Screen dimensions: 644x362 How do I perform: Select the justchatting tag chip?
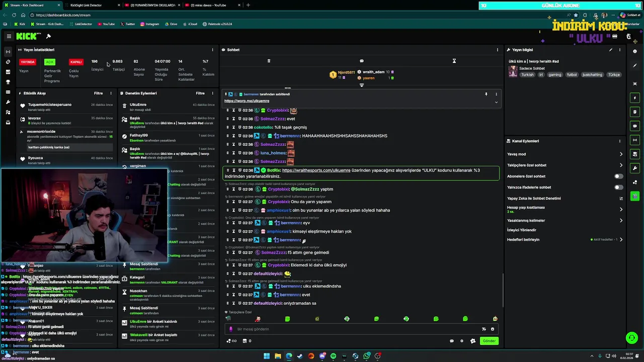592,75
